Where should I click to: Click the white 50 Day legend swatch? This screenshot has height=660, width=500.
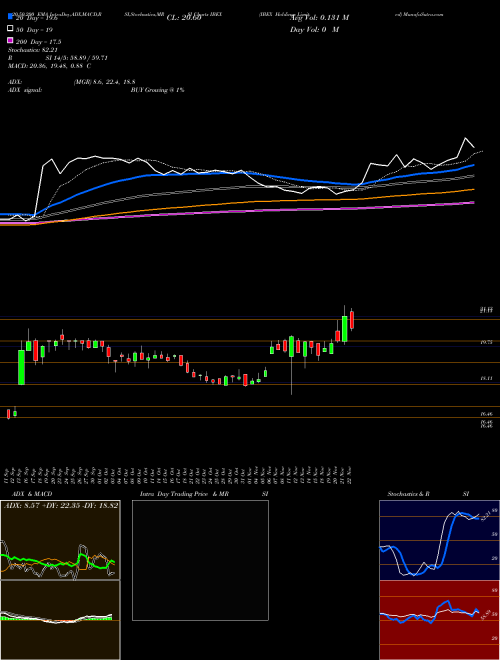point(11,29)
